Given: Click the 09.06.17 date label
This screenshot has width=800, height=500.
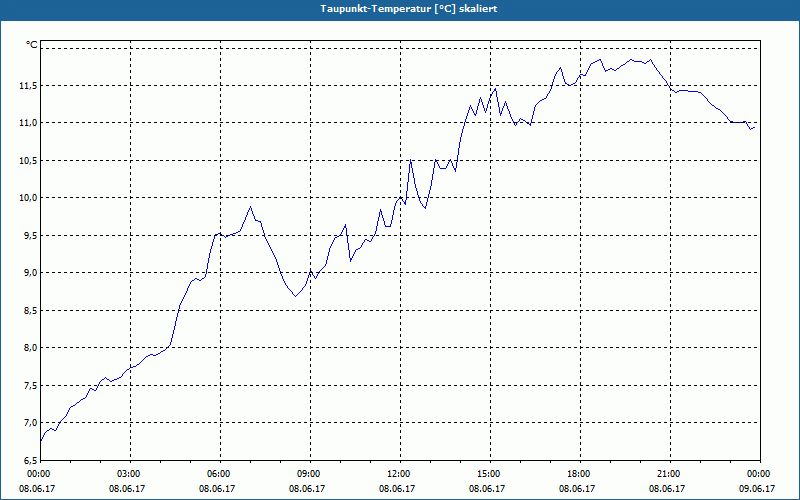Looking at the screenshot, I should click(x=757, y=489).
